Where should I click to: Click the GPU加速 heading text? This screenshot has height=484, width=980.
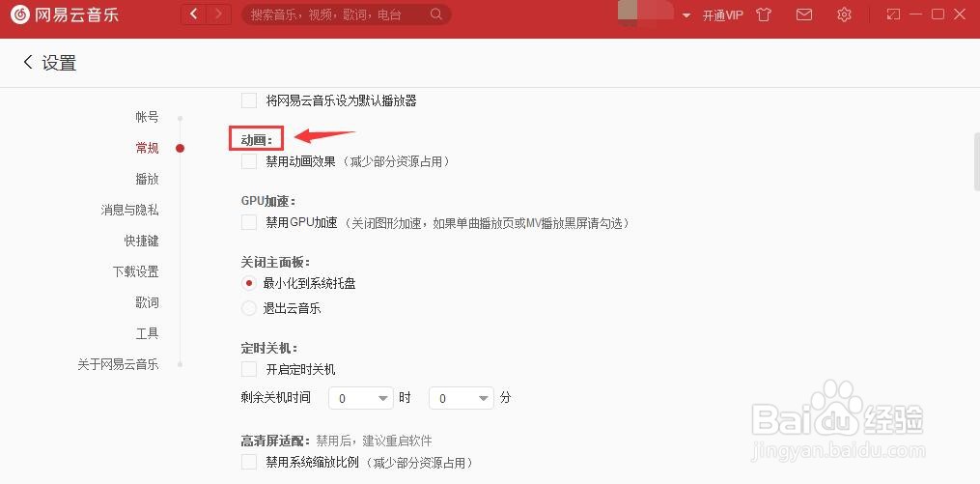coord(268,201)
